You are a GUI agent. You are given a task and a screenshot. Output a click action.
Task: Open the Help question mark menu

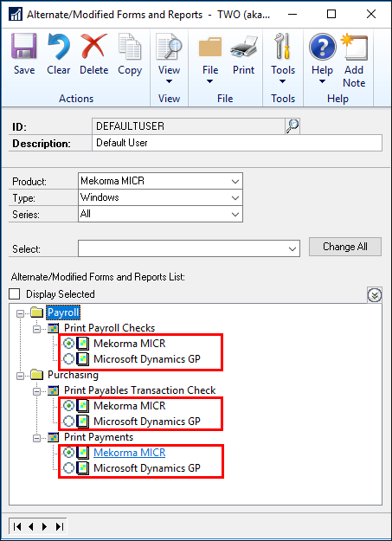322,58
